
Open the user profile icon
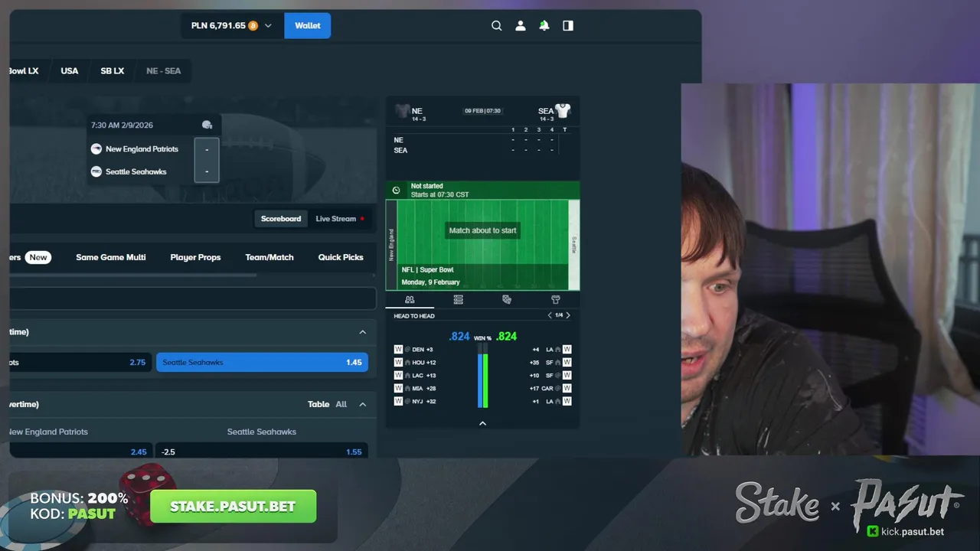521,25
